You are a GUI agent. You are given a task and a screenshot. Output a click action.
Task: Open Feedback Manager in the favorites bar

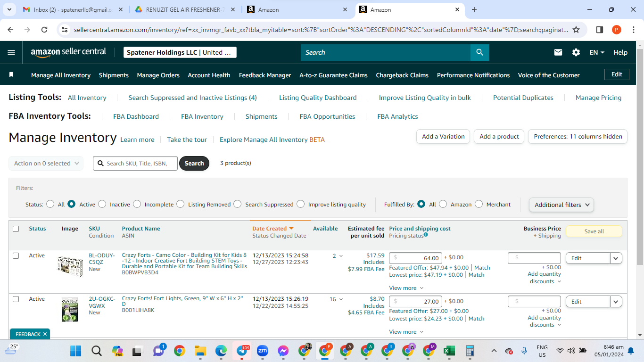tap(265, 75)
